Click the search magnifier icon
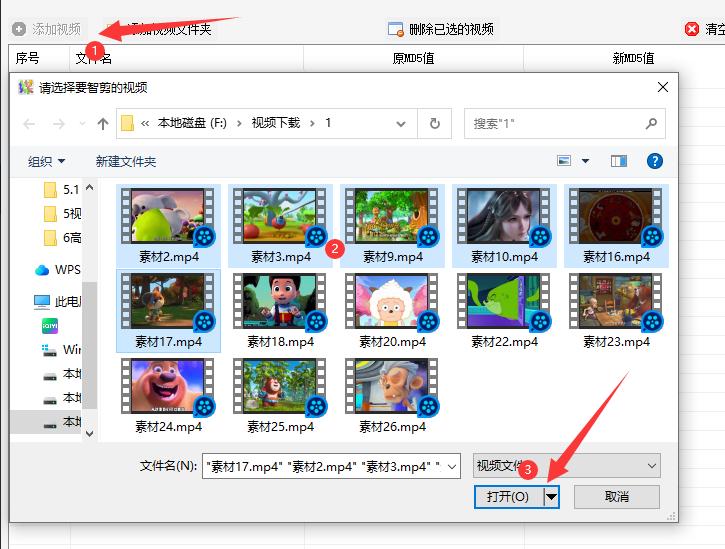Image resolution: width=725 pixels, height=549 pixels. pos(651,123)
